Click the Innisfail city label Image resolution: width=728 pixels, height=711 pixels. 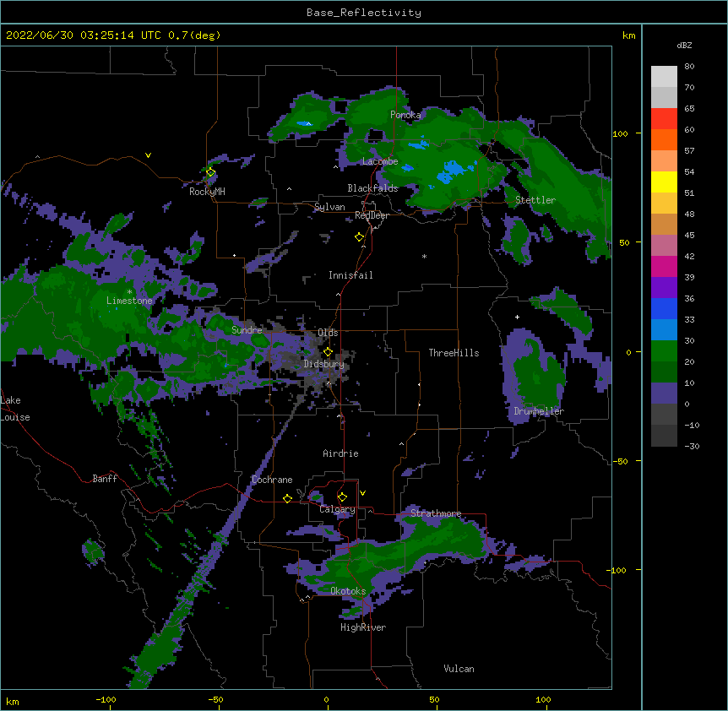click(x=350, y=275)
